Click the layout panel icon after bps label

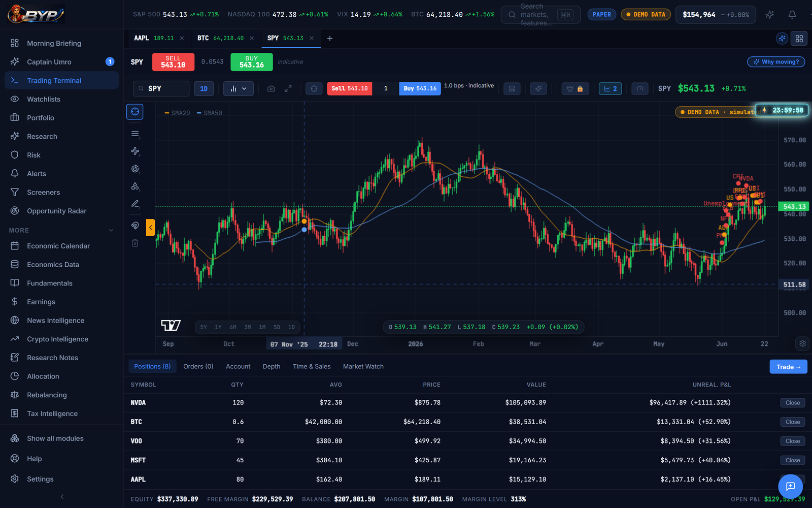point(512,88)
